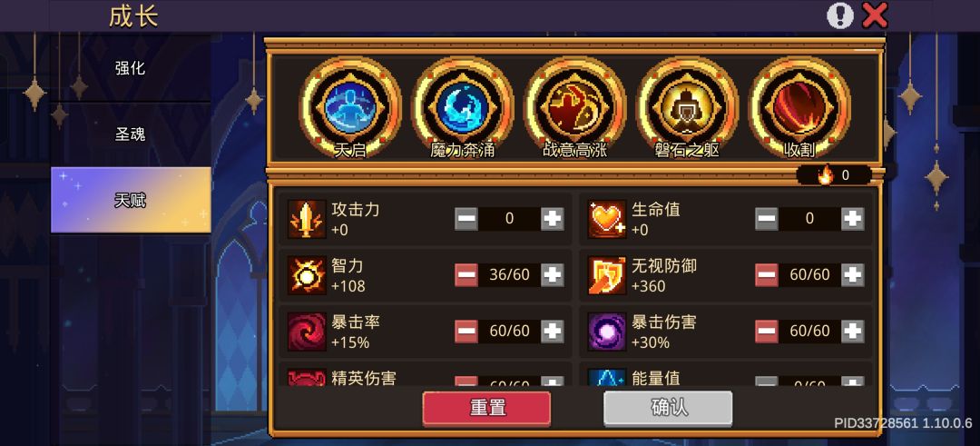Select the 天启 talent skill icon
Image resolution: width=980 pixels, height=446 pixels.
[350, 105]
